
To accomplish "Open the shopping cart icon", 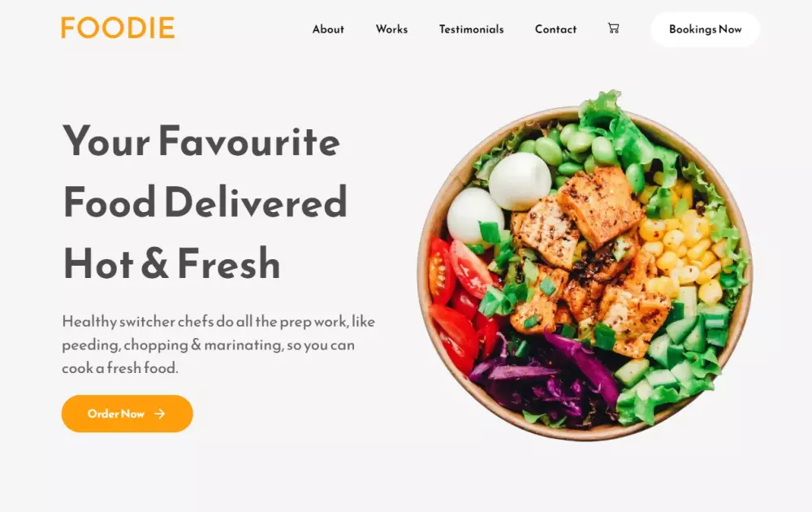I will tap(613, 28).
